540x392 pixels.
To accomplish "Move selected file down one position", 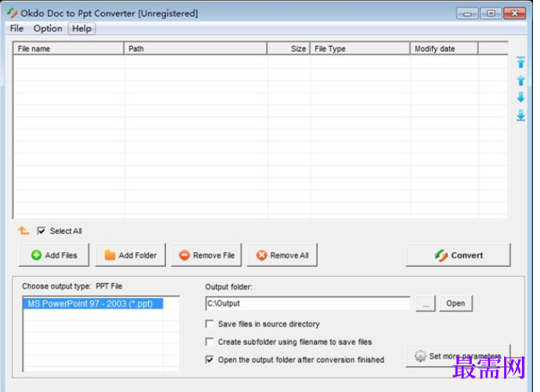I will point(520,97).
